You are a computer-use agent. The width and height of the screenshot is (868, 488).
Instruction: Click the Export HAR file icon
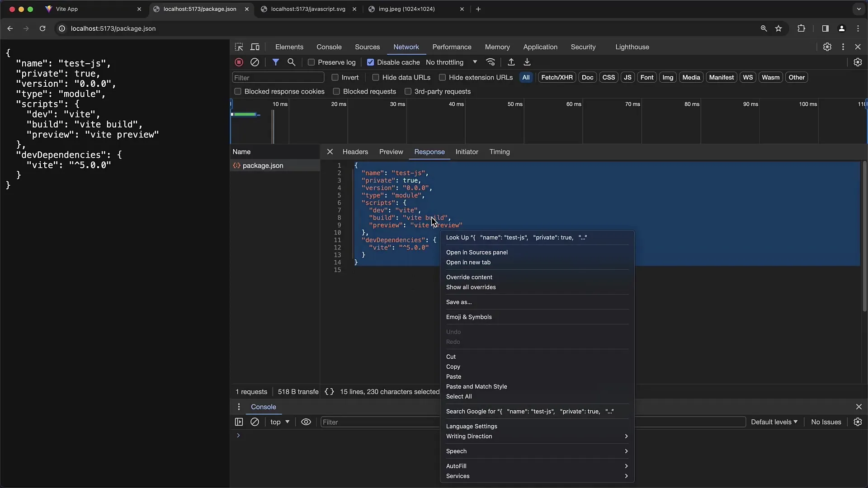[526, 62]
